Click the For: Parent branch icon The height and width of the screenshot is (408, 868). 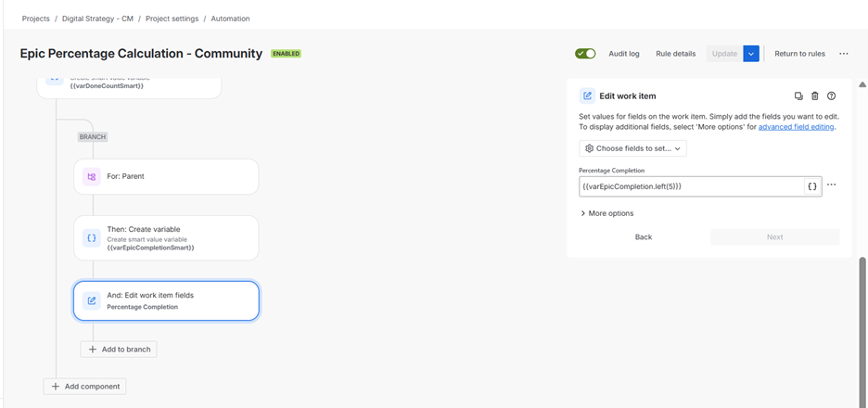click(x=91, y=176)
